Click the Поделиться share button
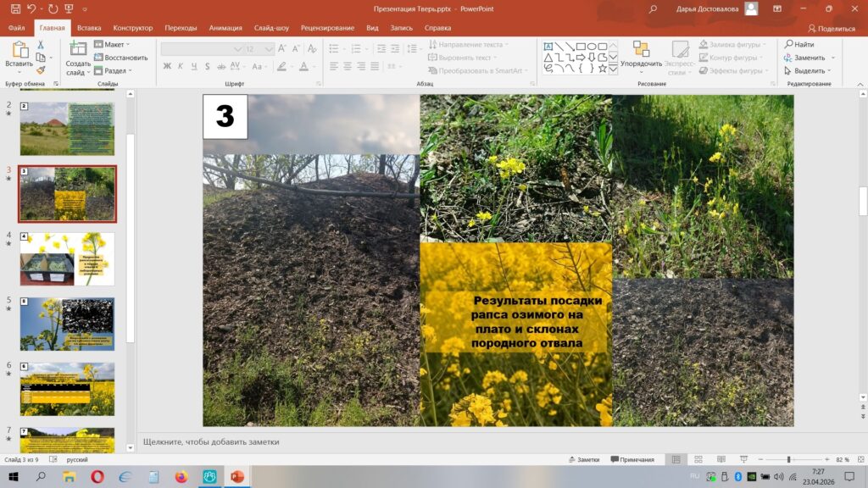868x488 pixels. [x=831, y=28]
